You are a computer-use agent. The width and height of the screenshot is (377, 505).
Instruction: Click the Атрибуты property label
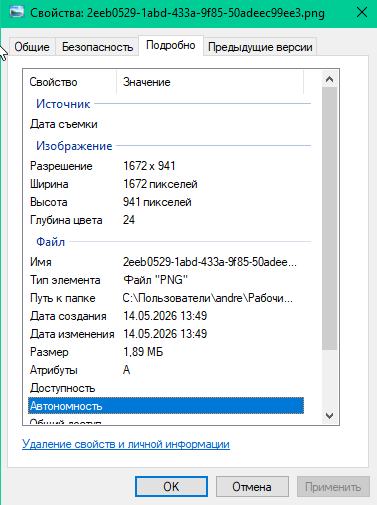[x=54, y=370]
